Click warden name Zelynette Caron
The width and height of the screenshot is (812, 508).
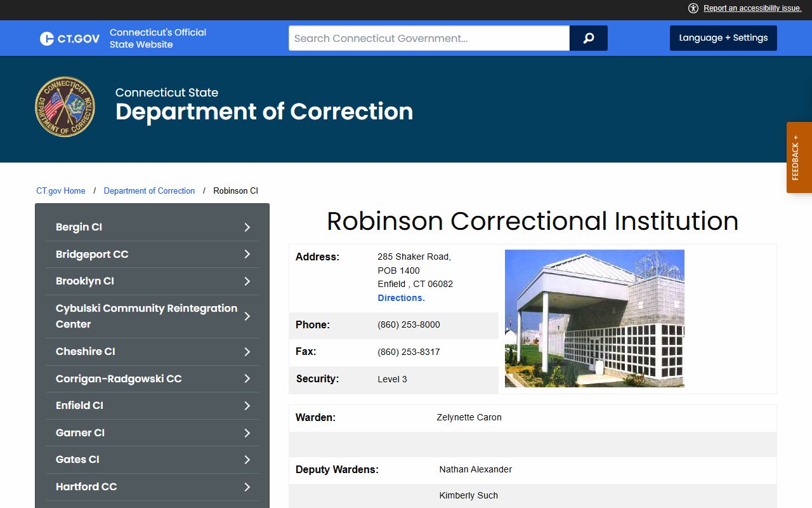point(469,417)
